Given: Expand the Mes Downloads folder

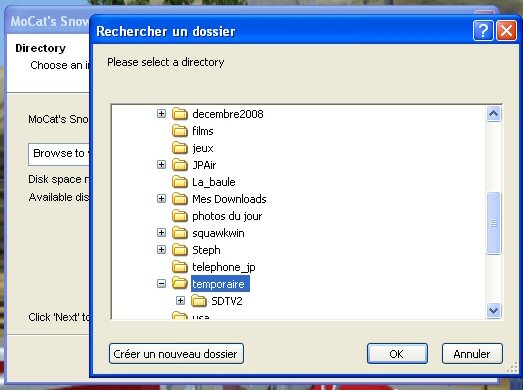Looking at the screenshot, I should [161, 199].
